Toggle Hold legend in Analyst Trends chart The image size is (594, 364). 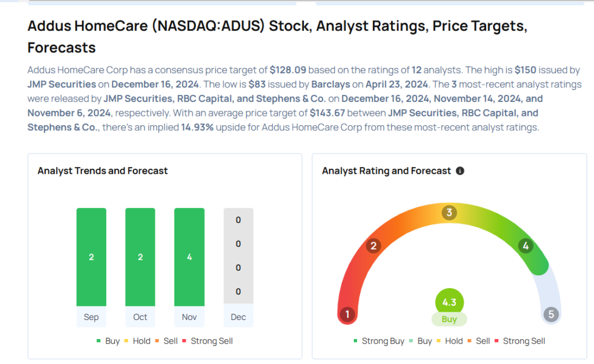click(136, 341)
